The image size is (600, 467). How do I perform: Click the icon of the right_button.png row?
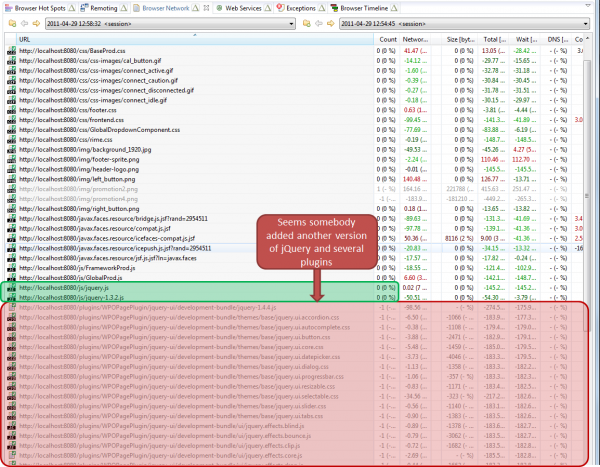11,209
